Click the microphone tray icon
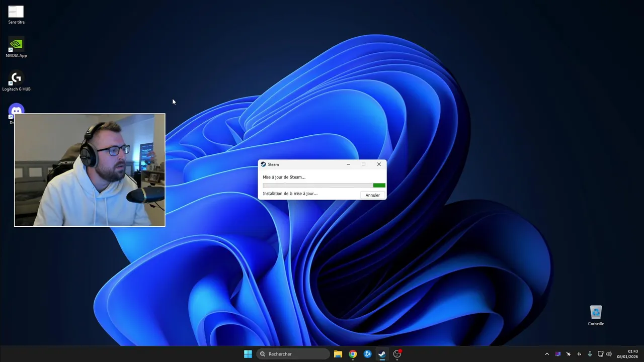 pyautogui.click(x=590, y=354)
